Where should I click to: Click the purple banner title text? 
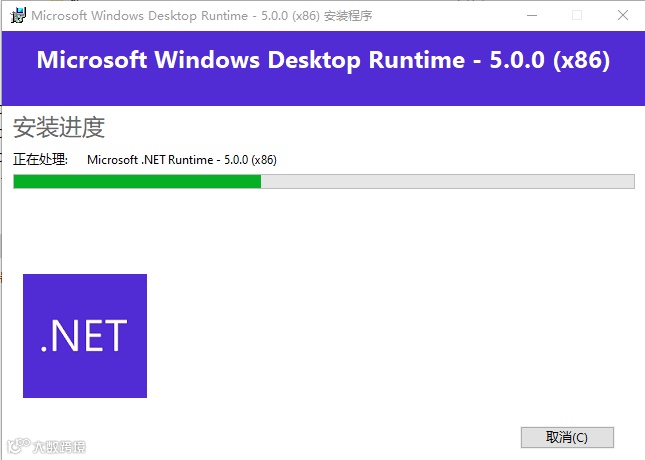point(323,60)
